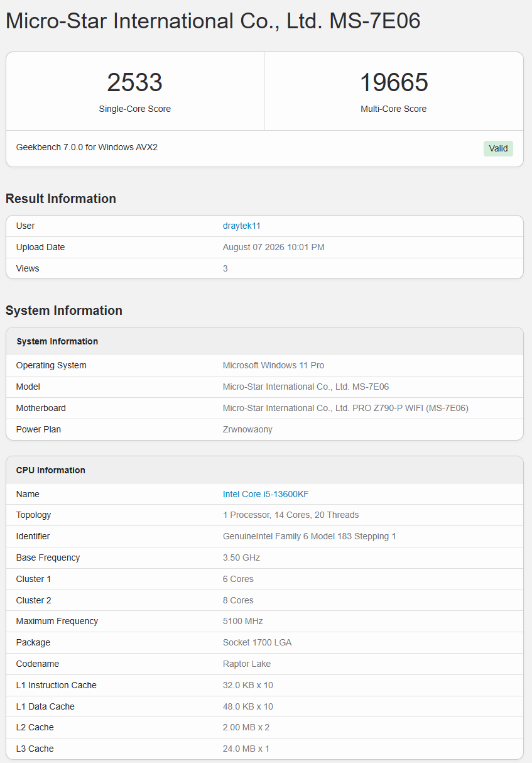Viewport: 532px width, 763px height.
Task: Click the Multi-Core Score label
Action: click(x=394, y=109)
